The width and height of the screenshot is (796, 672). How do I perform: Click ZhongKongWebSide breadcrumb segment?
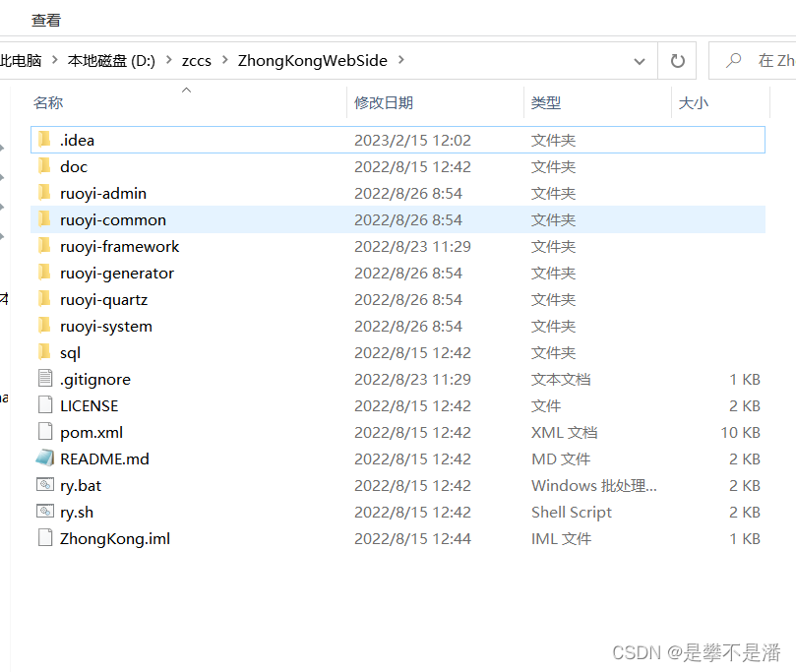pos(313,60)
